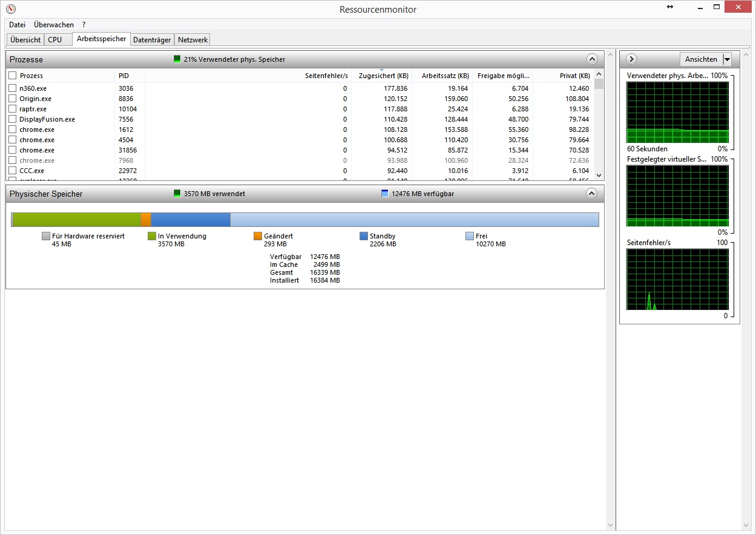
Task: Click the Installiert 16384 MB line
Action: [x=305, y=280]
